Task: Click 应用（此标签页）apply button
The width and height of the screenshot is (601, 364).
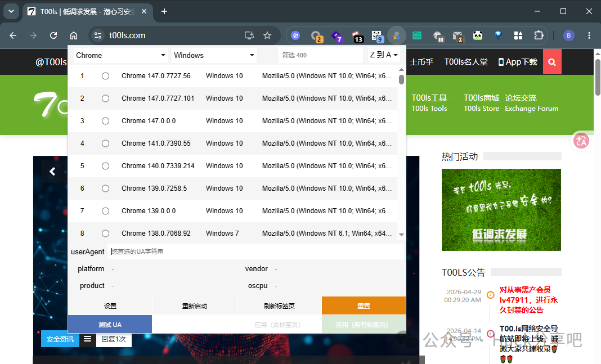Action: 278,325
